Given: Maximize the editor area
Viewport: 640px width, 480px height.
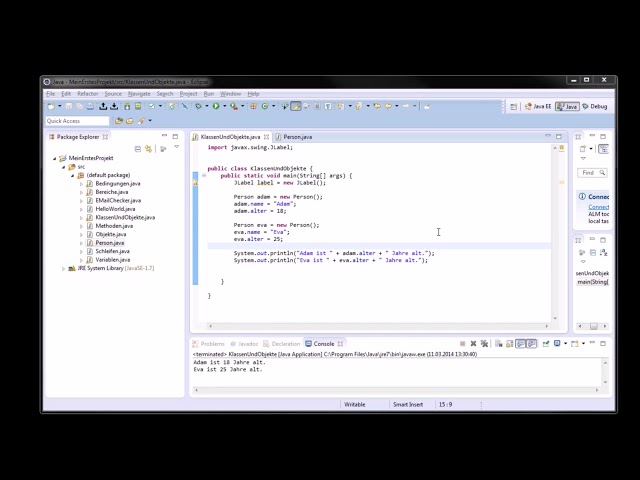Looking at the screenshot, I should (559, 136).
